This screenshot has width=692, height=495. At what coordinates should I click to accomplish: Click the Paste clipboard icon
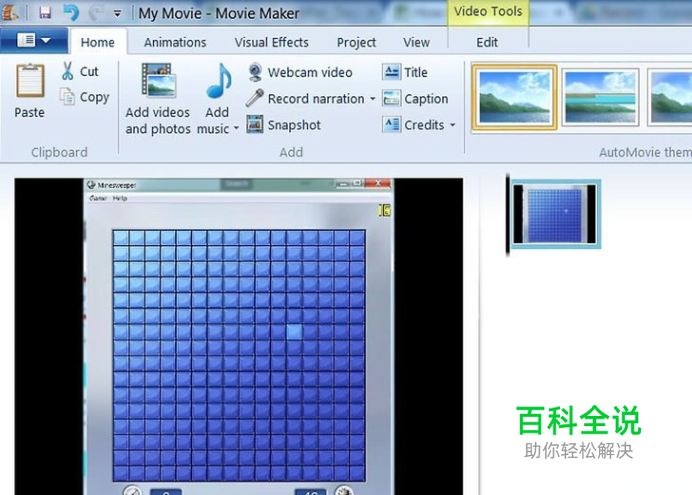pyautogui.click(x=30, y=81)
